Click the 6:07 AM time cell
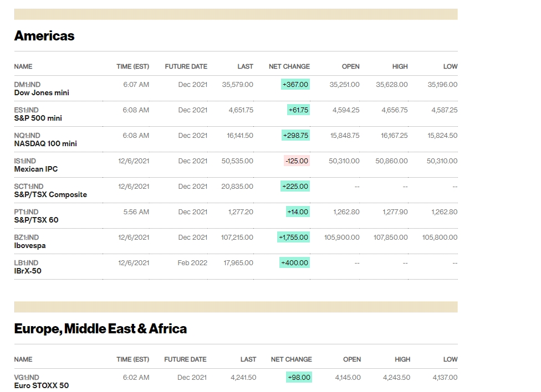541x392 pixels. [136, 85]
